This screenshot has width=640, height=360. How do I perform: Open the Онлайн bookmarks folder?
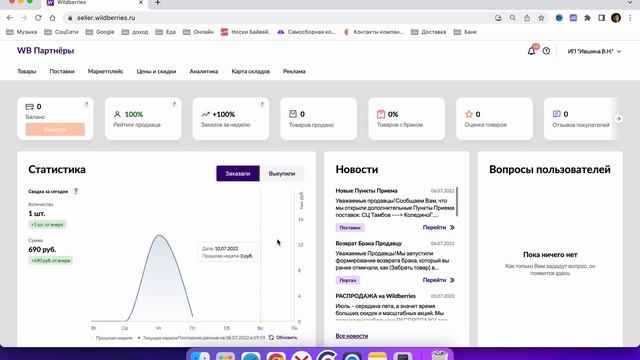tap(198, 32)
